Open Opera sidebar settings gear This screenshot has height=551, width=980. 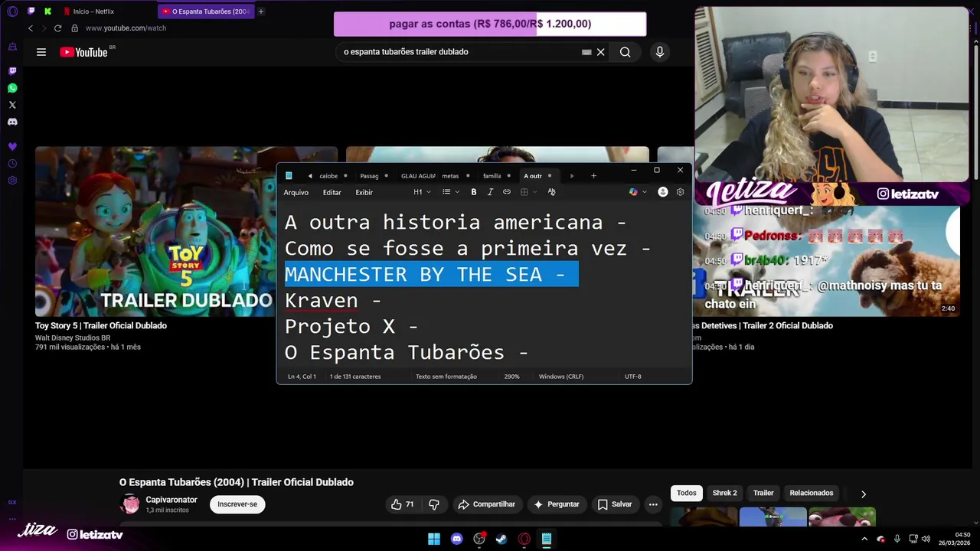pyautogui.click(x=12, y=181)
